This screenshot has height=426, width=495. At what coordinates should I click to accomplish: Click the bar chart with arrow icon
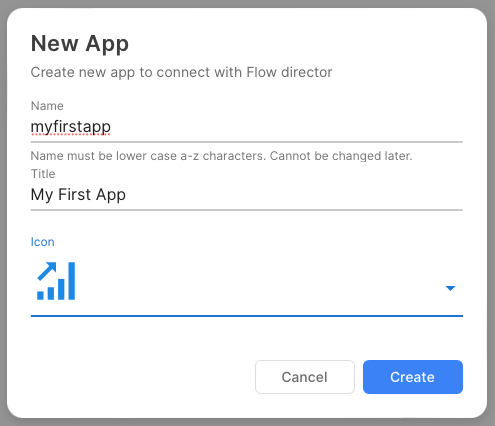[x=56, y=281]
